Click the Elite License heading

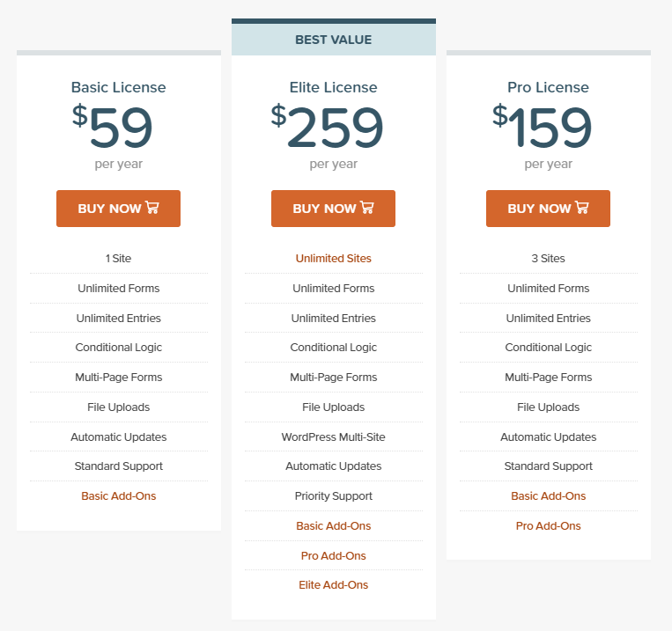(334, 87)
